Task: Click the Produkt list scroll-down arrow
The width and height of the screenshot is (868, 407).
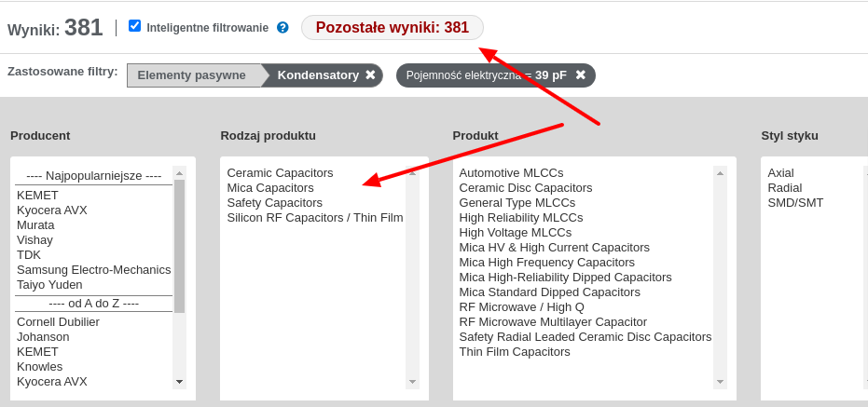Action: coord(720,382)
